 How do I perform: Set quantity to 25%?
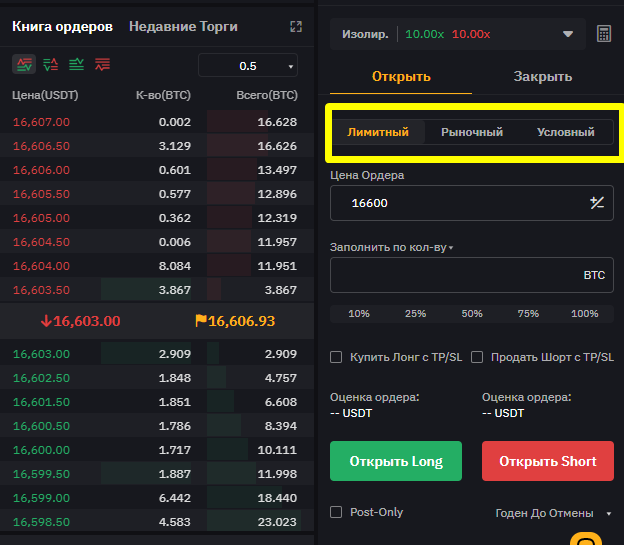click(x=415, y=314)
